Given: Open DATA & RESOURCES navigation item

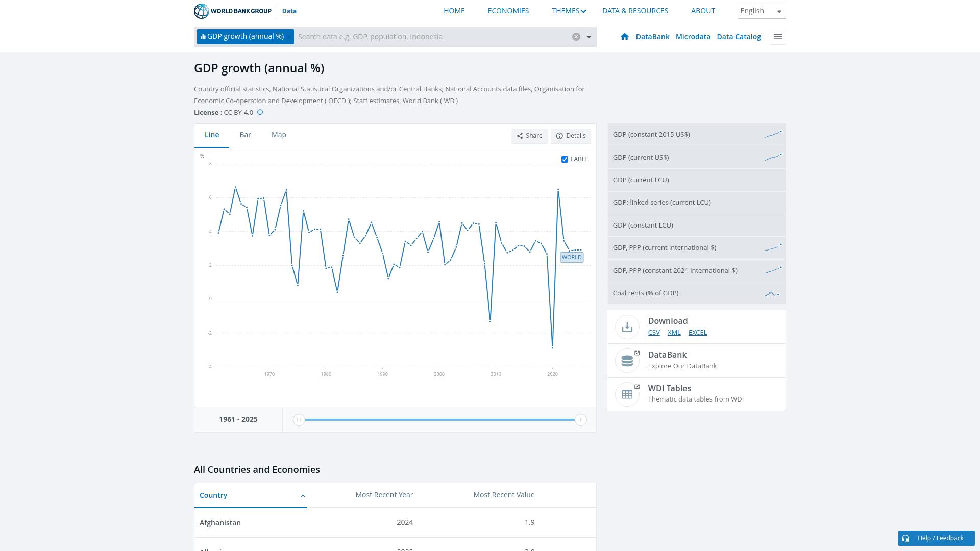Looking at the screenshot, I should (x=635, y=11).
